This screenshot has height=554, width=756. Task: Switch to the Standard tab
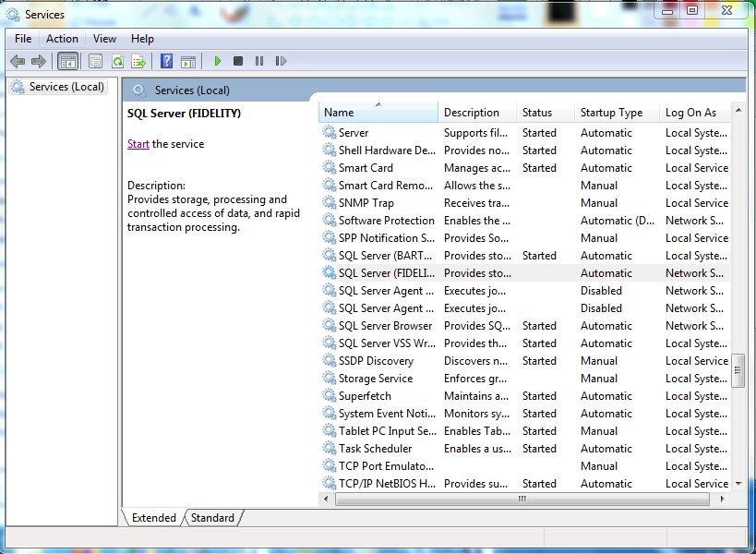click(x=212, y=517)
